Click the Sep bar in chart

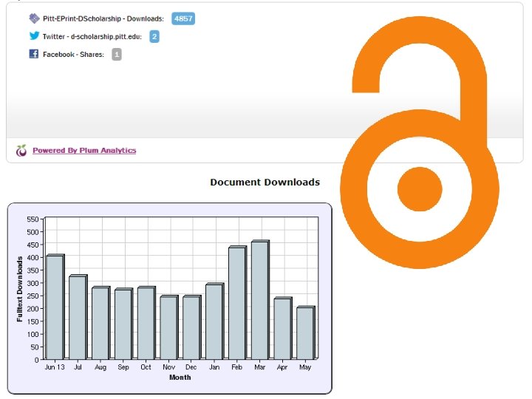(123, 324)
